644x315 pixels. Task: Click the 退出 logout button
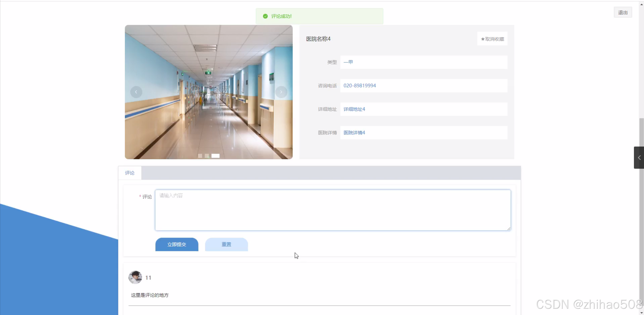[x=623, y=13]
